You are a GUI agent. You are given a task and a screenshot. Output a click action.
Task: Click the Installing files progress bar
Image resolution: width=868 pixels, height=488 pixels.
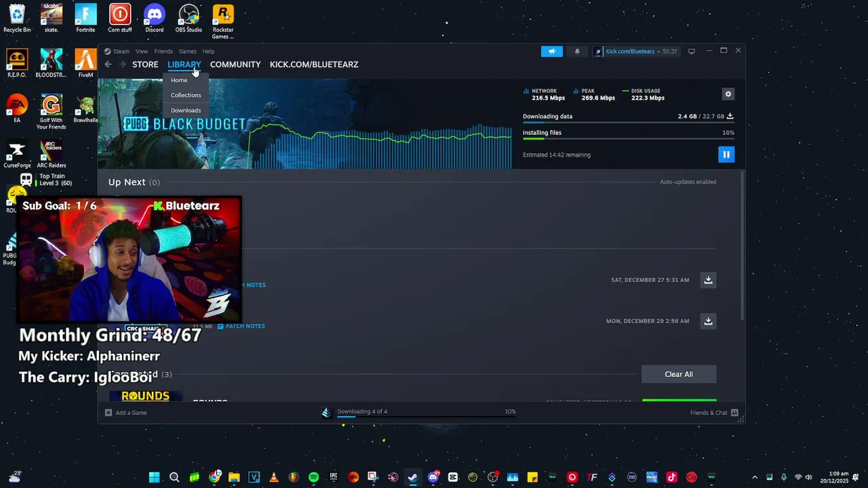[628, 139]
